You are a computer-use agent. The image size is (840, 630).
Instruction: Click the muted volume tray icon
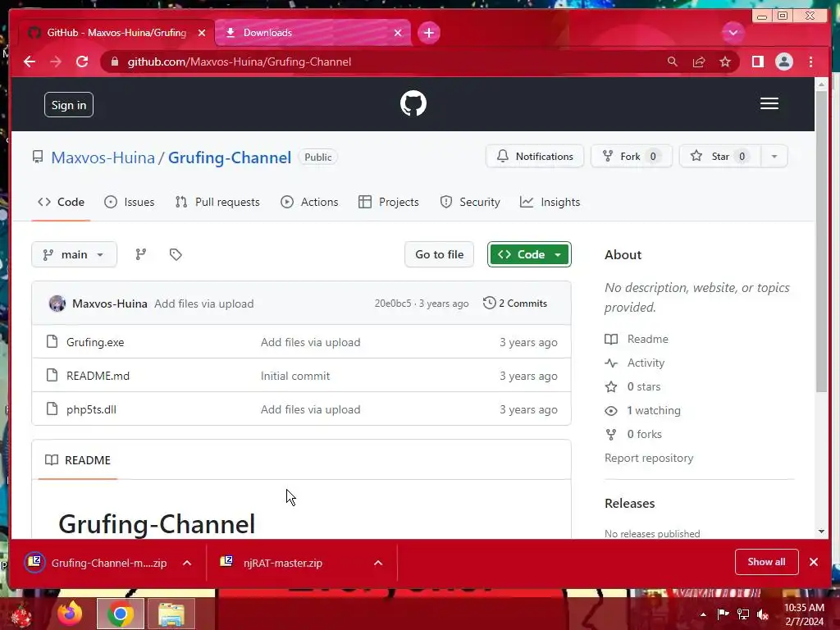coord(762,614)
